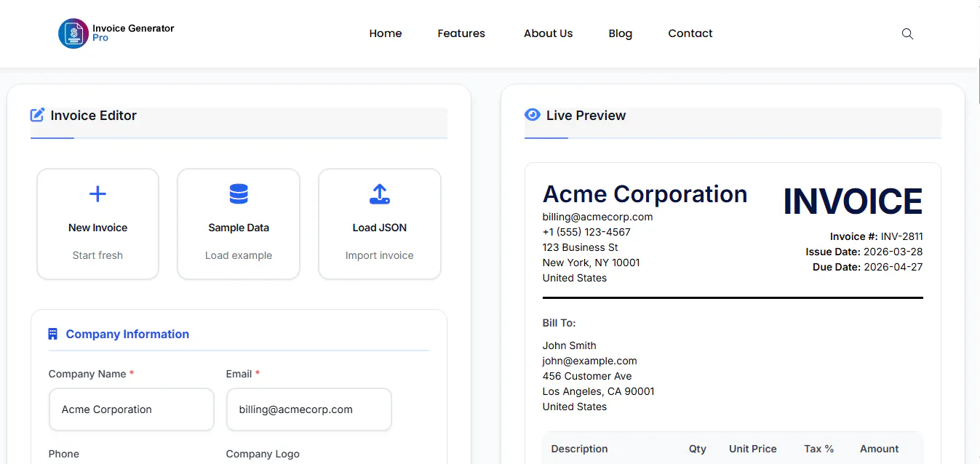Click invoice number INV-2811

pyautogui.click(x=901, y=236)
